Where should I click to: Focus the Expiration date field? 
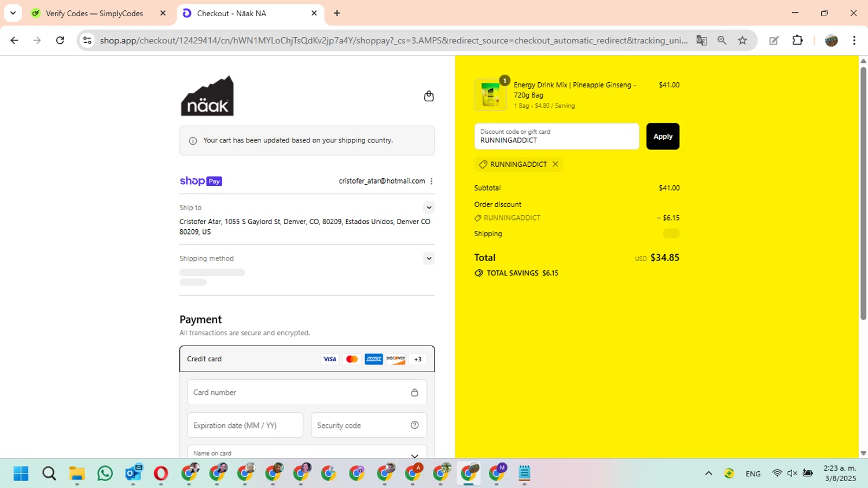pos(245,425)
